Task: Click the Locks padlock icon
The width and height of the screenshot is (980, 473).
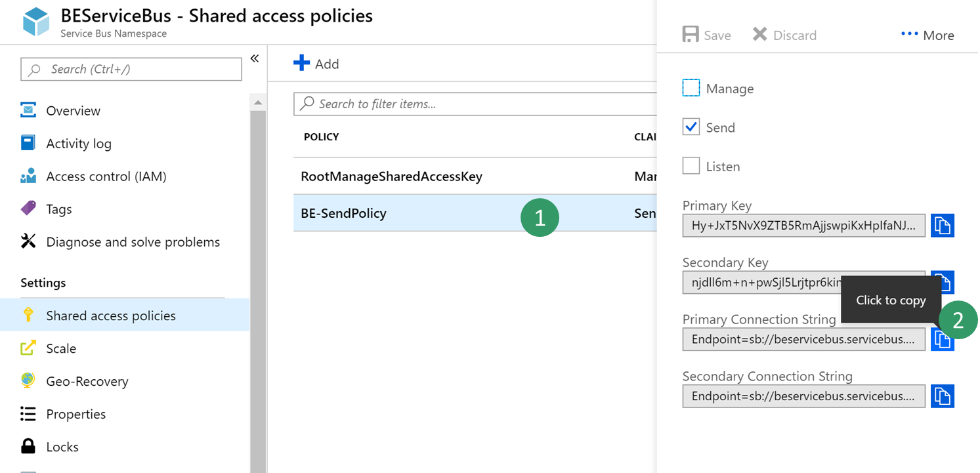Action: point(28,446)
